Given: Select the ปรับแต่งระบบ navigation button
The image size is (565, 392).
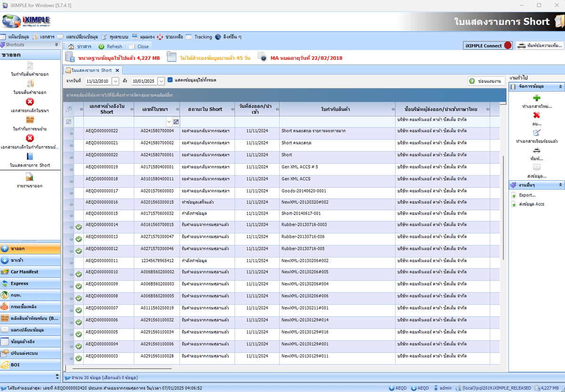Looking at the screenshot, I should (x=31, y=353).
